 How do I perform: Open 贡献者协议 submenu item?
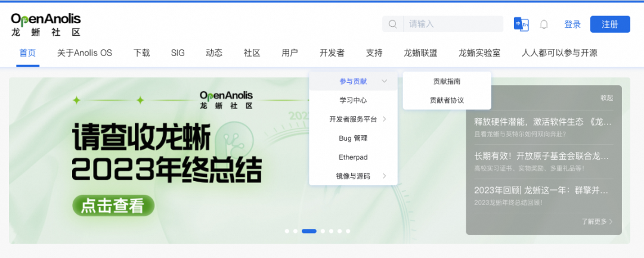pos(447,100)
